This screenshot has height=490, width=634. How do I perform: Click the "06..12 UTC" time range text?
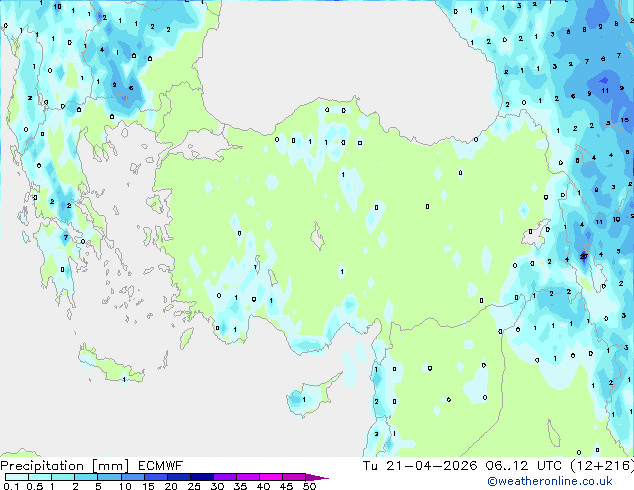click(x=524, y=466)
